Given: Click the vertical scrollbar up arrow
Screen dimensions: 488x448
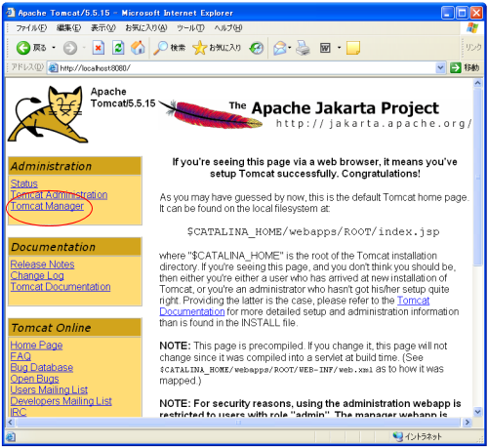Looking at the screenshot, I should pyautogui.click(x=477, y=83).
